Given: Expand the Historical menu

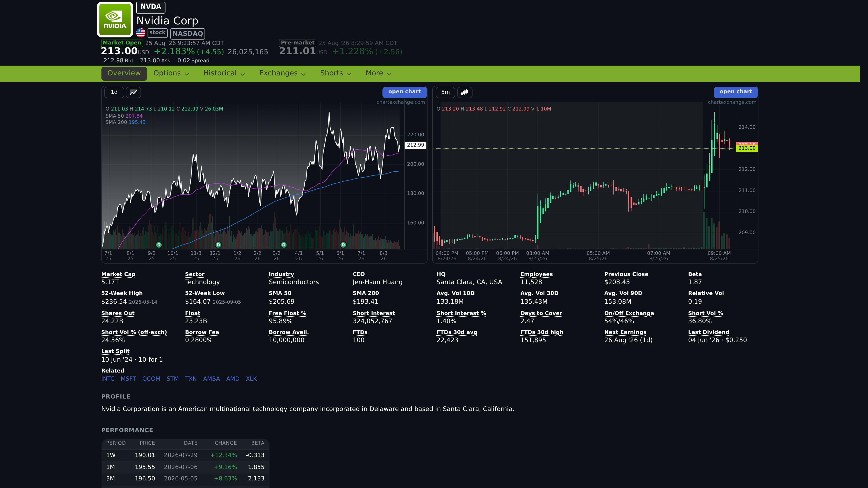Looking at the screenshot, I should 224,73.
